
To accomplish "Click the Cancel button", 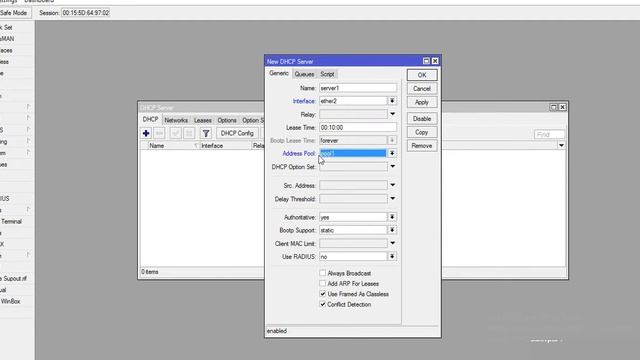I will [x=422, y=89].
